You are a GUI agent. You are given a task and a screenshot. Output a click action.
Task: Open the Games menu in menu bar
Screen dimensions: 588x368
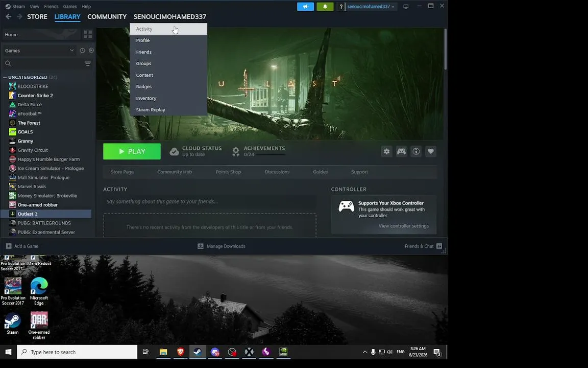click(x=70, y=6)
